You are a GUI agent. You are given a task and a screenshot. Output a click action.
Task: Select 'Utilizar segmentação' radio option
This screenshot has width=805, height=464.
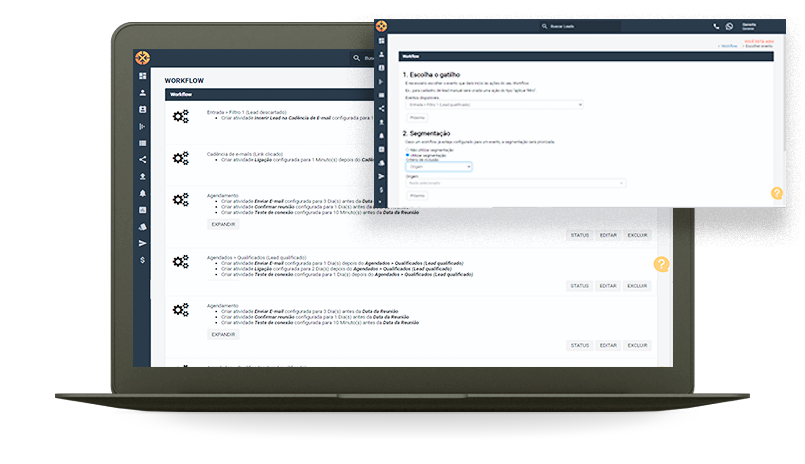pyautogui.click(x=405, y=155)
